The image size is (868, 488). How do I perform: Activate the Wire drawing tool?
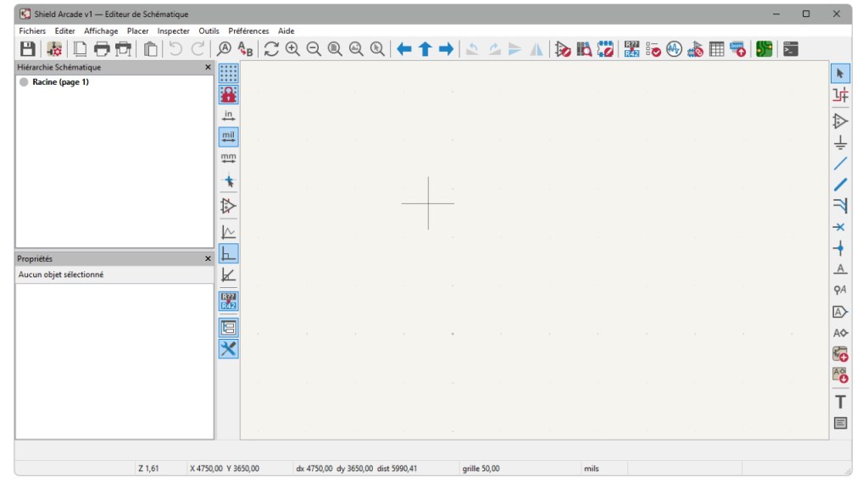840,164
